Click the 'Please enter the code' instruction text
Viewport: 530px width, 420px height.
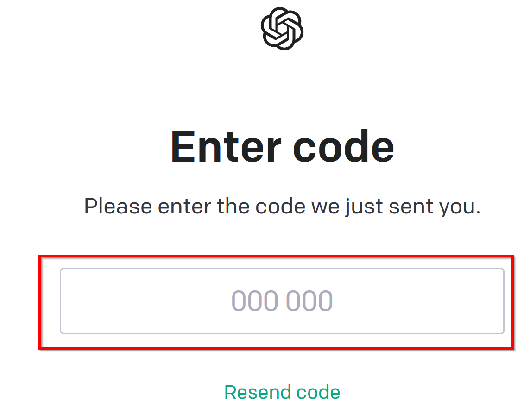[282, 207]
